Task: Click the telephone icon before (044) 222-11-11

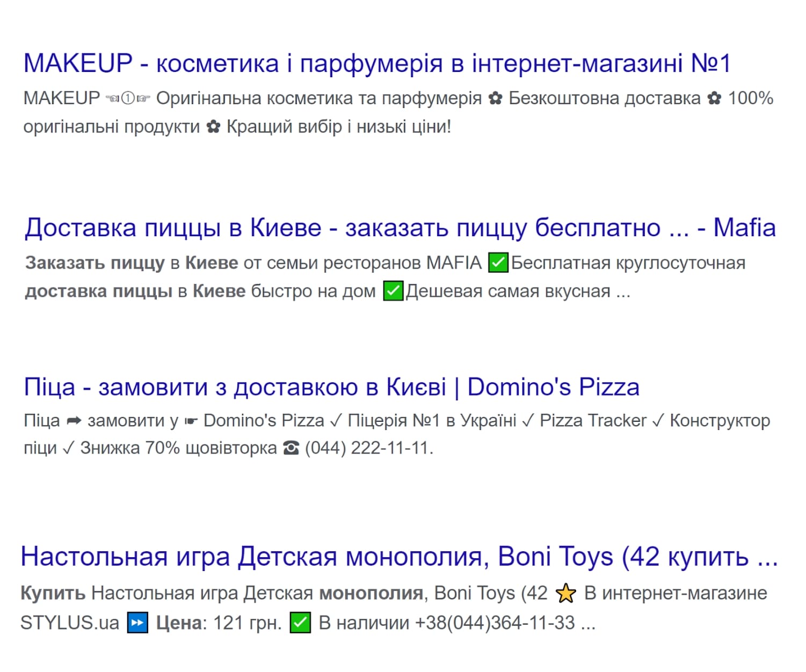Action: click(291, 448)
